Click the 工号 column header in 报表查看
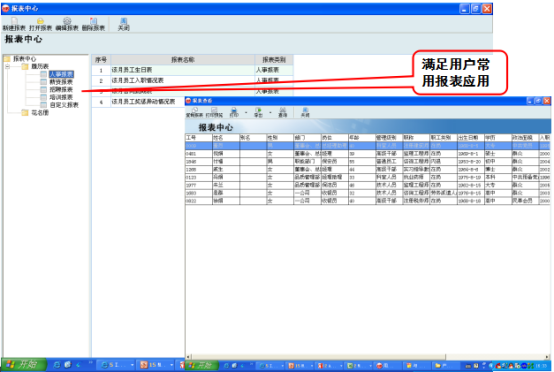 (x=199, y=137)
